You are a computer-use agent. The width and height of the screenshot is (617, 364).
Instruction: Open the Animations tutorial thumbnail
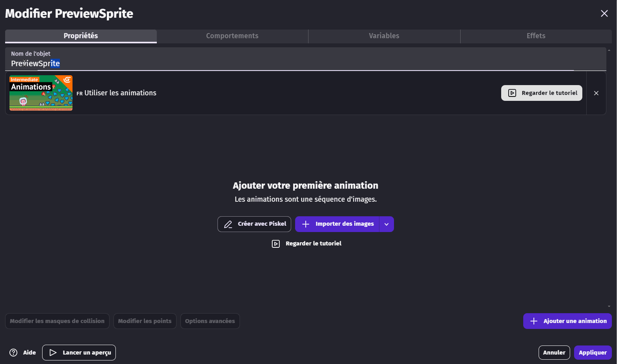tap(41, 93)
